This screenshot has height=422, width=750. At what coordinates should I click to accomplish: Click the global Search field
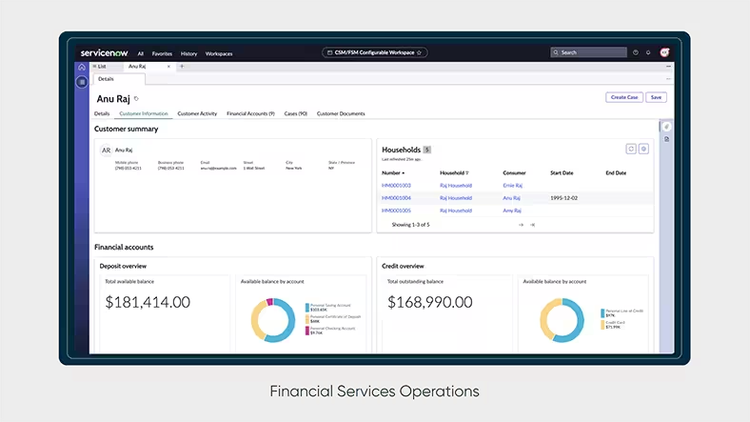coord(588,53)
